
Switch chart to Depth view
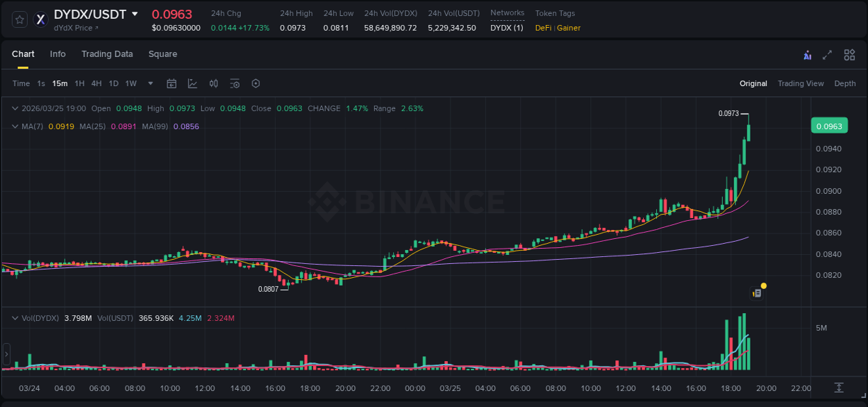tap(845, 83)
